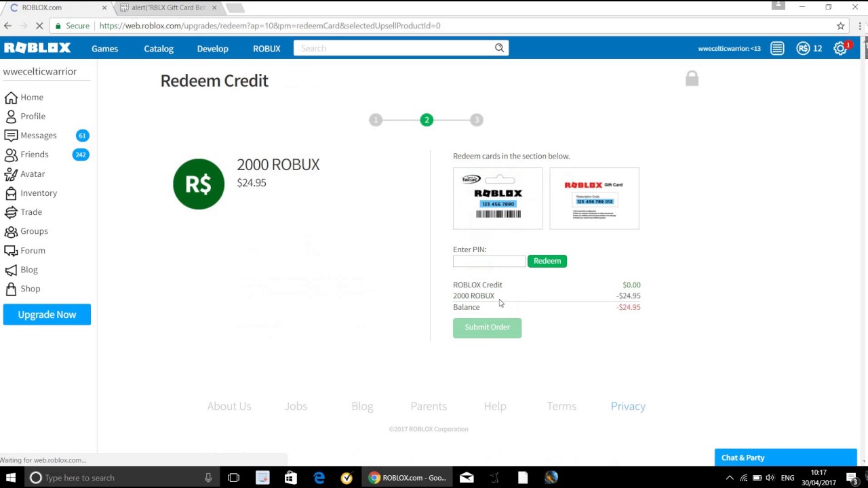Click the green R$ Robux icon
868x488 pixels.
(x=199, y=184)
